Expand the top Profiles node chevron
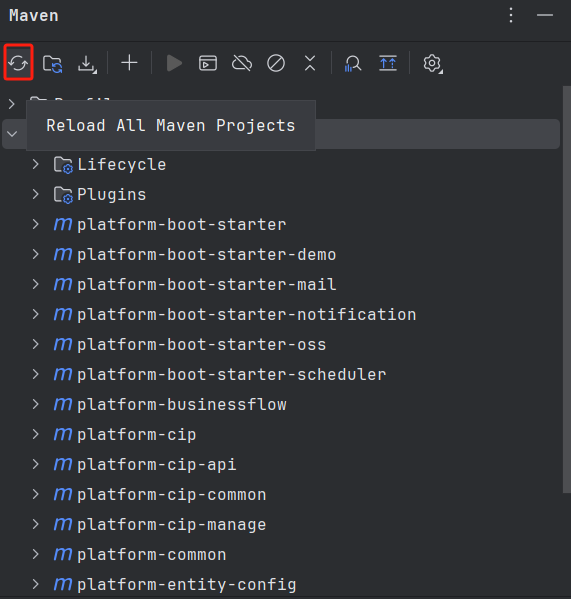Image resolution: width=571 pixels, height=599 pixels. 11,104
